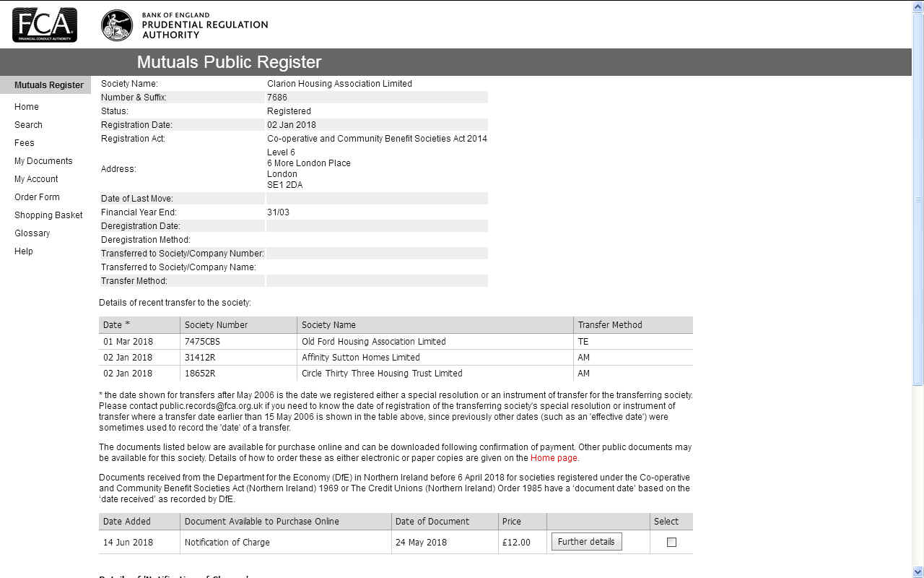Image resolution: width=924 pixels, height=578 pixels.
Task: Click the Registered status value
Action: [289, 111]
